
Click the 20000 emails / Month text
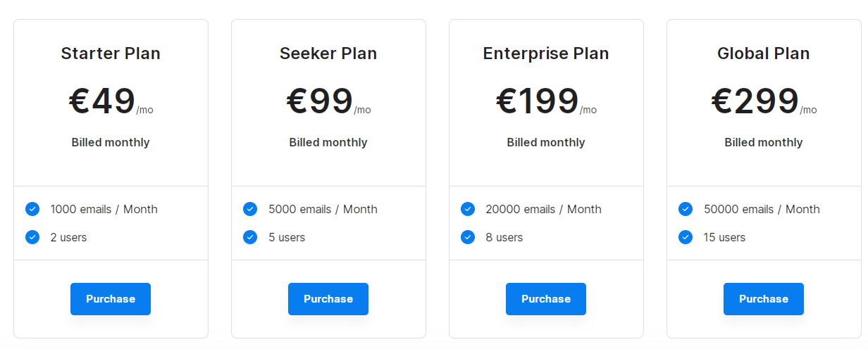coord(543,209)
